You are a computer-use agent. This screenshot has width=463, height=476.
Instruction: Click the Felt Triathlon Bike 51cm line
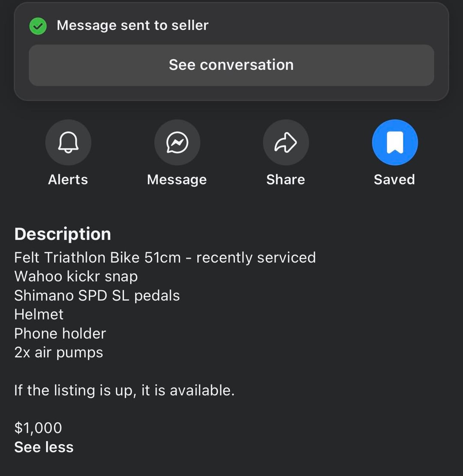(x=165, y=257)
